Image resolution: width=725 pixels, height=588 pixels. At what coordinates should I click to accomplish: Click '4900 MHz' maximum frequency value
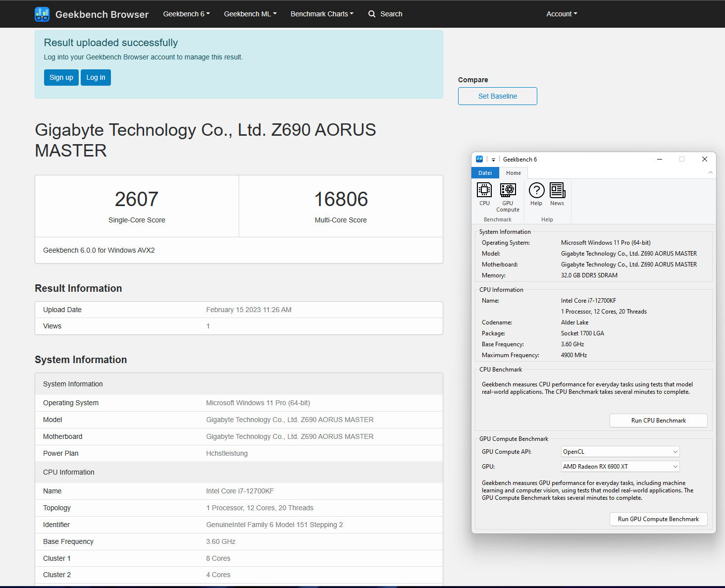coord(574,355)
